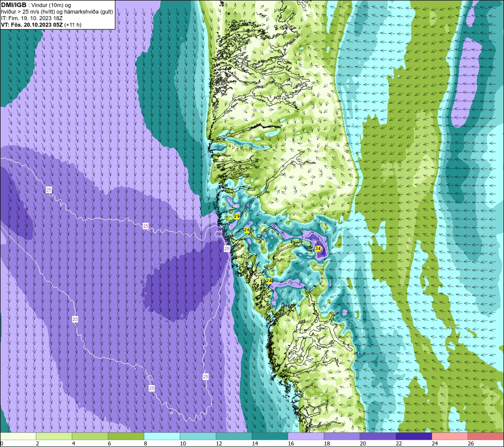Click the '22' value on the color scale
The image size is (504, 447).
pyautogui.click(x=399, y=443)
